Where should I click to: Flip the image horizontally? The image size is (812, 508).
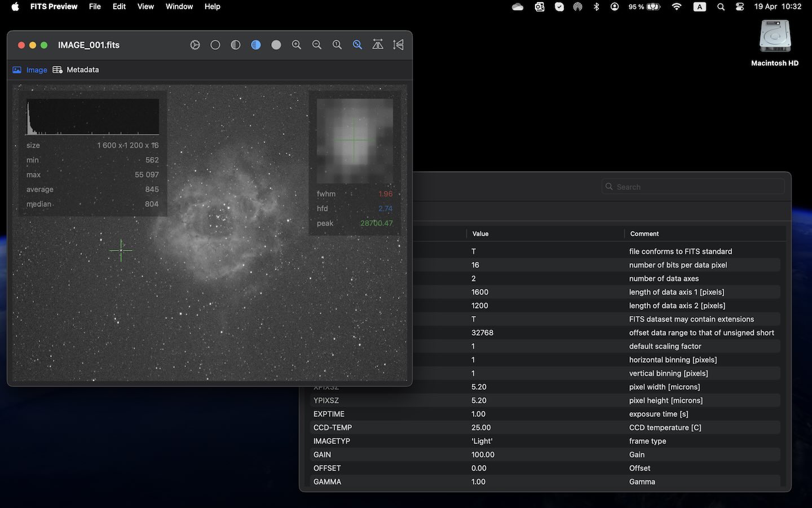pos(378,45)
